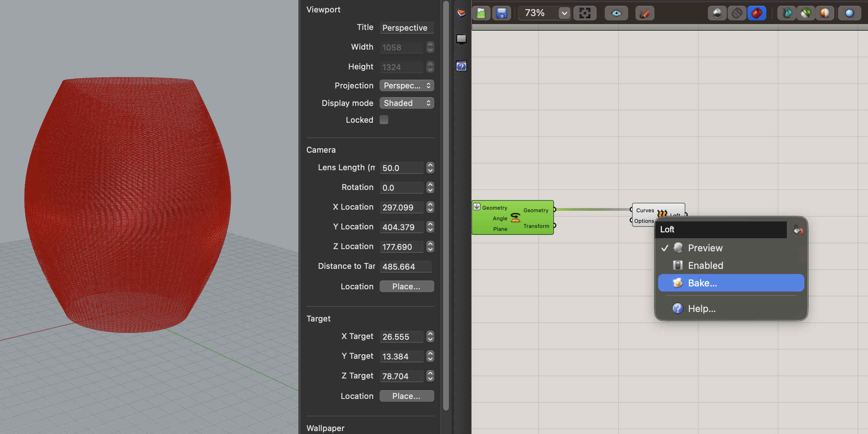The height and width of the screenshot is (434, 868).
Task: Choose Bake... from the Loft menu
Action: point(702,283)
